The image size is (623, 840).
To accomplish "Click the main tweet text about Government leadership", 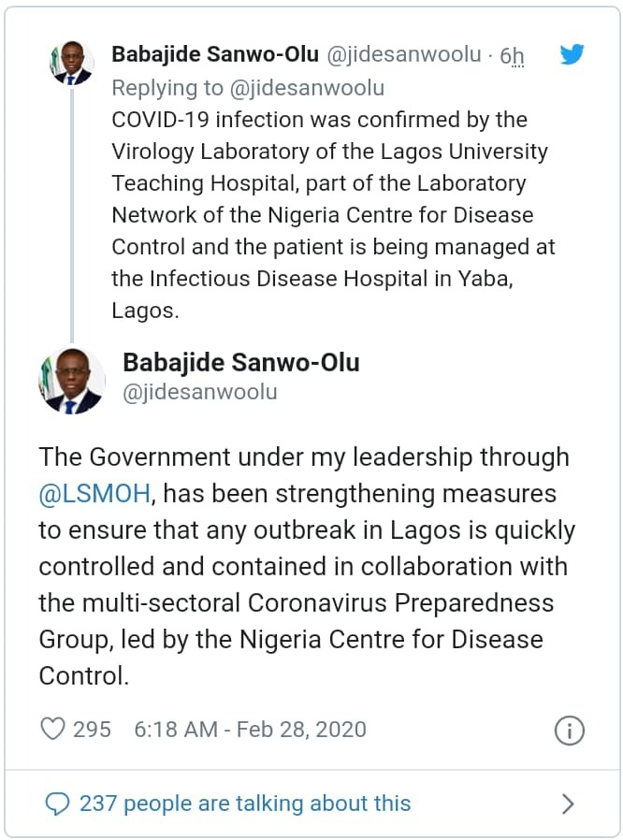I will [x=304, y=566].
